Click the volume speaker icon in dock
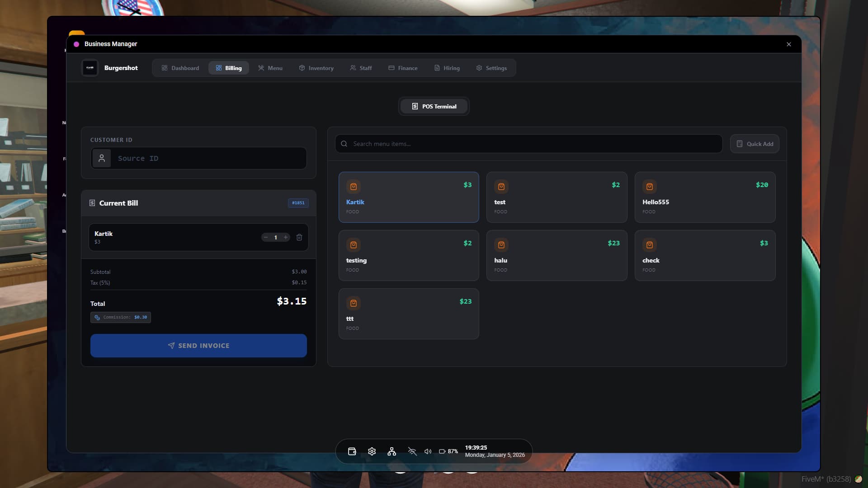The image size is (868, 488). (x=428, y=451)
